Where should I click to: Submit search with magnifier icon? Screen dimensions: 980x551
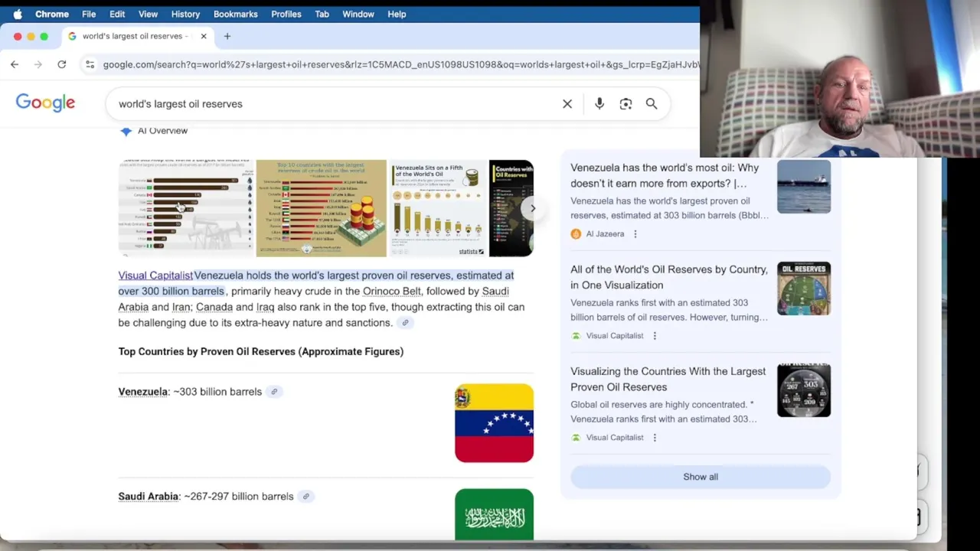652,104
